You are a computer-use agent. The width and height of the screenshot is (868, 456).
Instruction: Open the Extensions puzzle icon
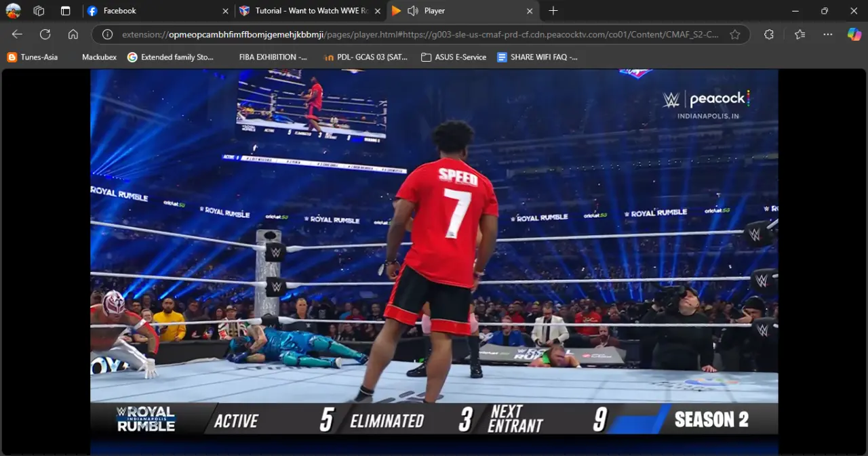(x=769, y=34)
